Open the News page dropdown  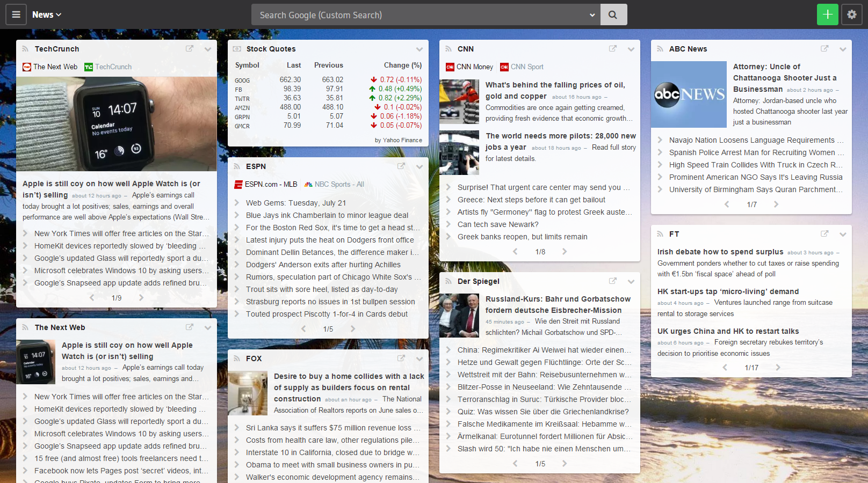pos(47,15)
